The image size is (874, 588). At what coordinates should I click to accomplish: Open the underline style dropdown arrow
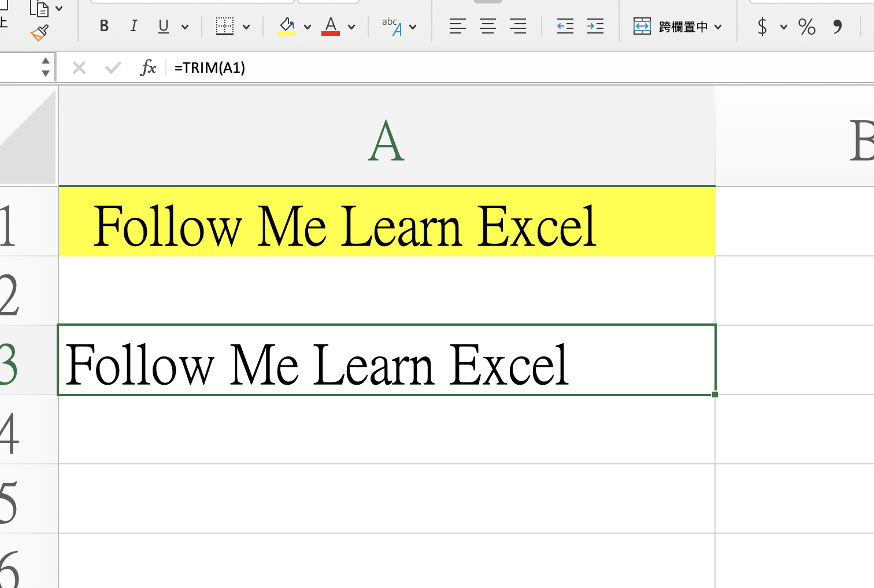point(185,27)
